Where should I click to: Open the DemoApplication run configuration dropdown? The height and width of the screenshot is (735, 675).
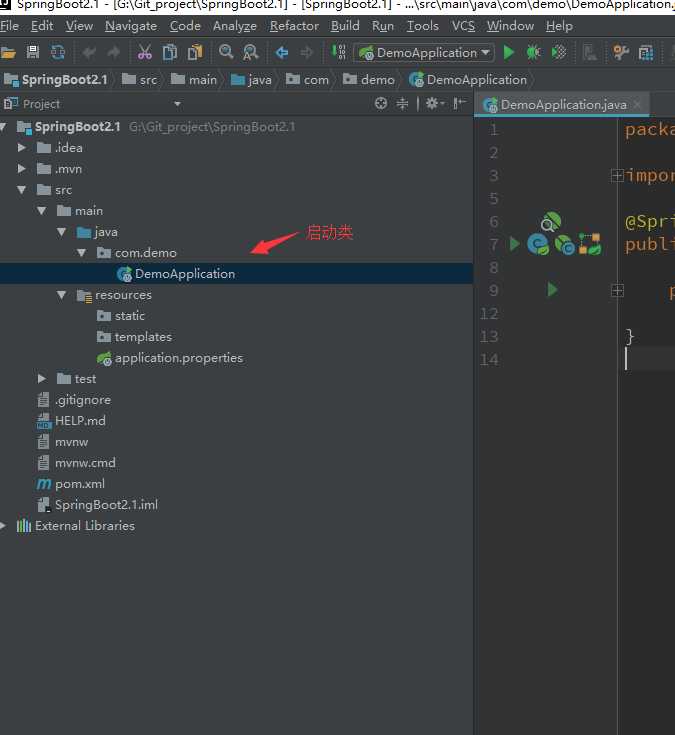424,52
